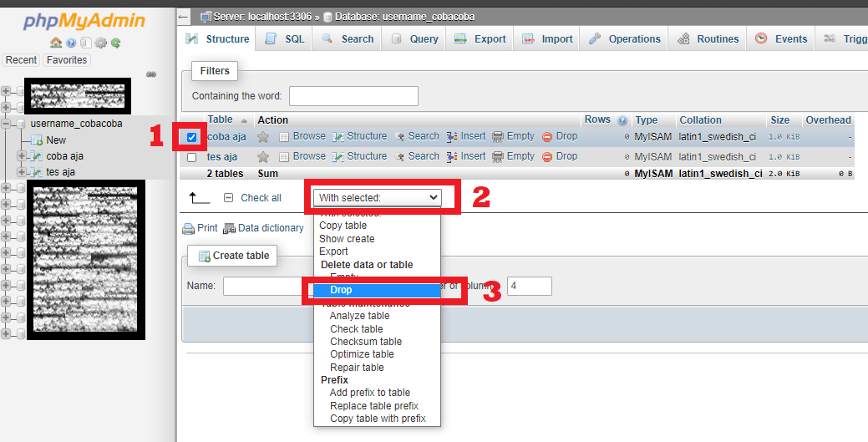Choose Drop from the dropdown list
This screenshot has height=442, width=868.
(377, 290)
